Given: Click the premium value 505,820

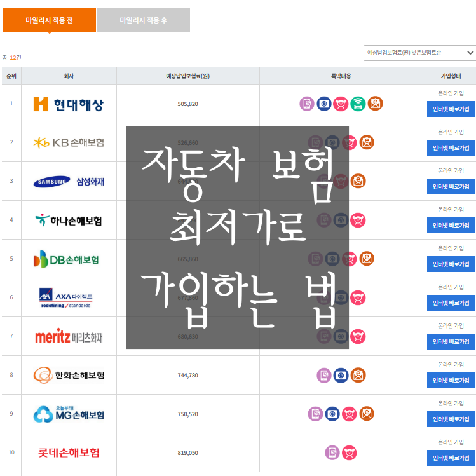Looking at the screenshot, I should click(x=188, y=104).
